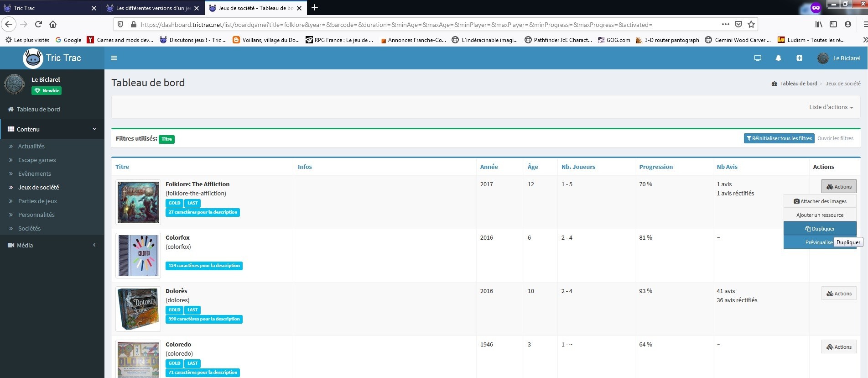Viewport: 868px width, 378px height.
Task: Click Folklore: The Affliction title text
Action: click(x=198, y=184)
